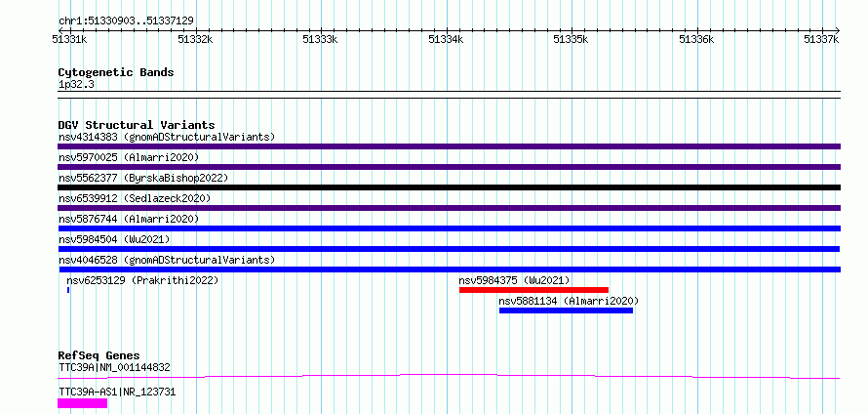Click the blue nsv5876744 Almarri2020 bar
Image resolution: width=868 pixels, height=414 pixels.
[449, 228]
